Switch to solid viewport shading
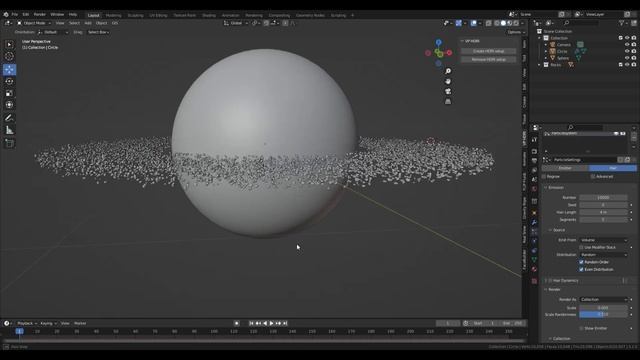 [503, 23]
